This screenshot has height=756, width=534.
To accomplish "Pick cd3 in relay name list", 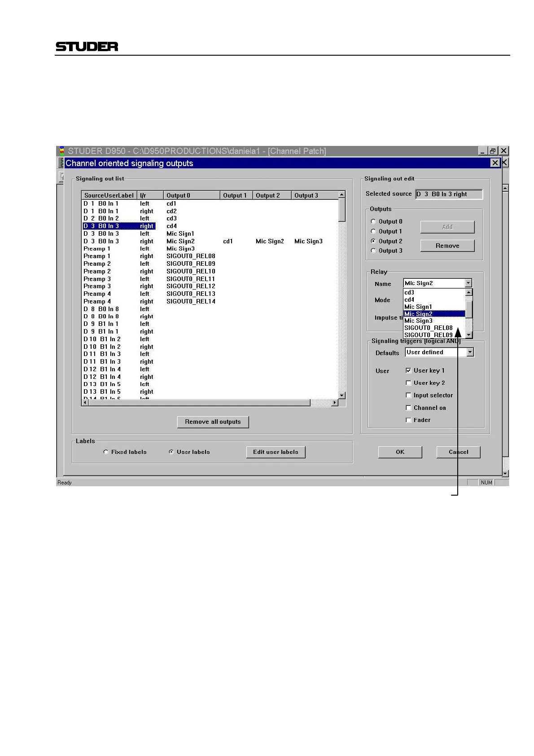I will pyautogui.click(x=434, y=292).
